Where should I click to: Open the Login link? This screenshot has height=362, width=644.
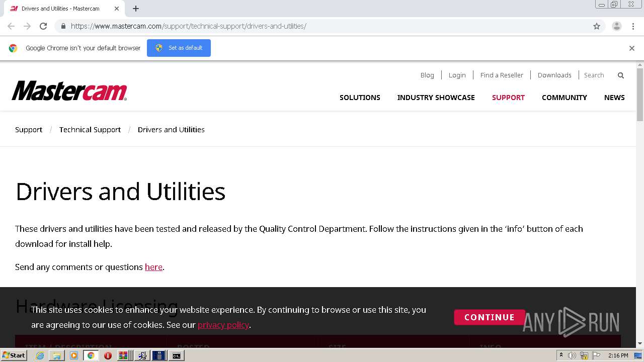click(x=457, y=75)
